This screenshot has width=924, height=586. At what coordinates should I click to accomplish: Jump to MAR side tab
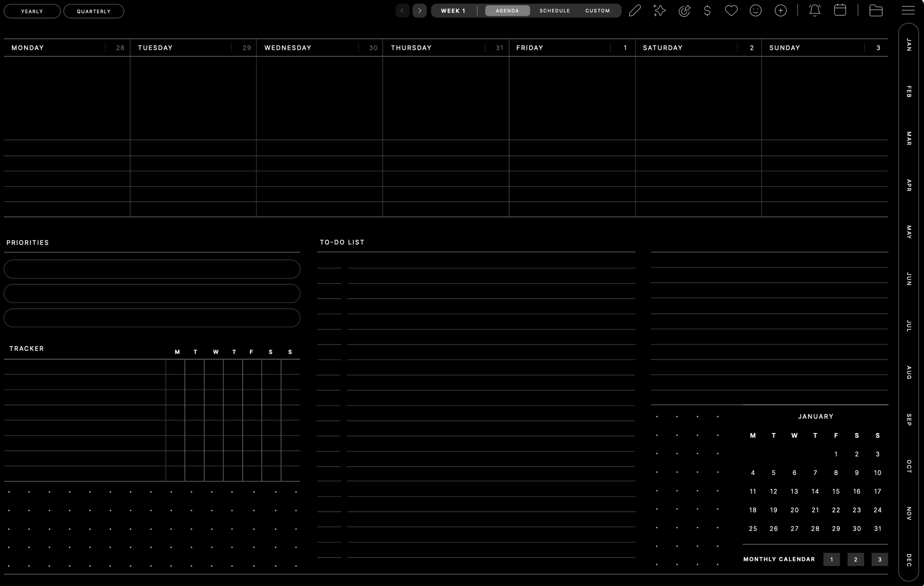[909, 138]
